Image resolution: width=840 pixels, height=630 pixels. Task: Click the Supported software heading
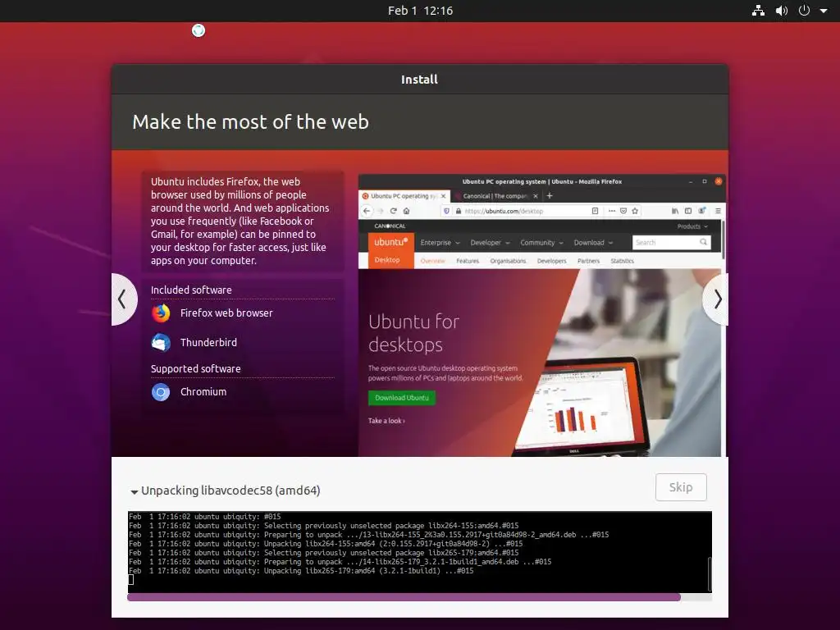(x=195, y=368)
